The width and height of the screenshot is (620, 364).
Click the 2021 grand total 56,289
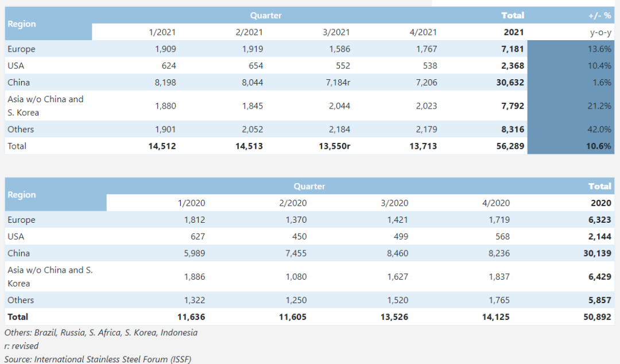tap(508, 146)
